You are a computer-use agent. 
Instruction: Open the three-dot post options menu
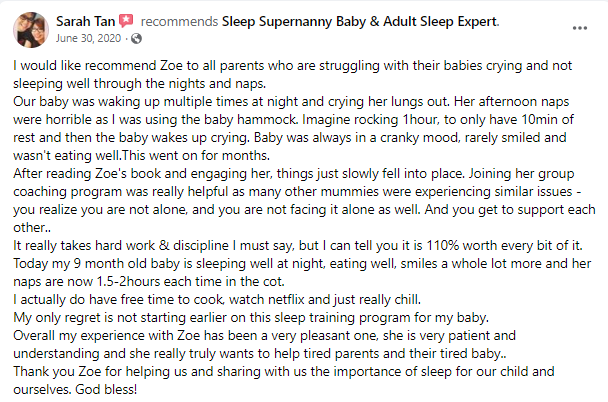[580, 28]
